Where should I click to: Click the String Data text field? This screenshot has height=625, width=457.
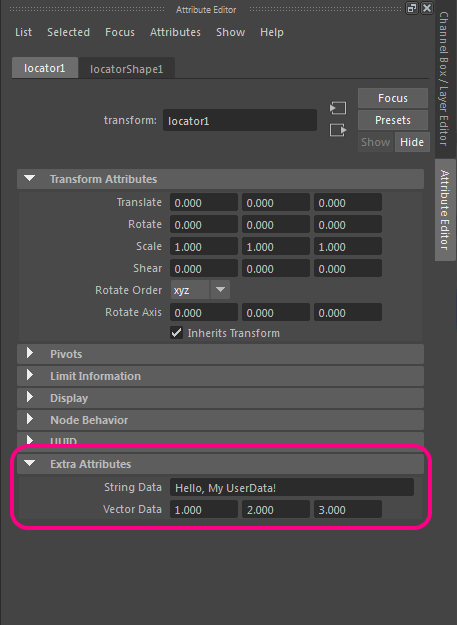tap(292, 487)
